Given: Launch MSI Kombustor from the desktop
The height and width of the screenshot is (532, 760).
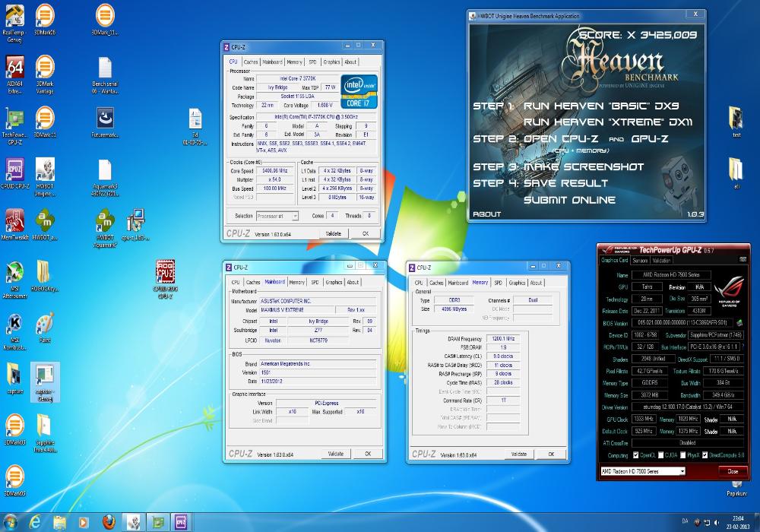Looking at the screenshot, I should tap(14, 331).
